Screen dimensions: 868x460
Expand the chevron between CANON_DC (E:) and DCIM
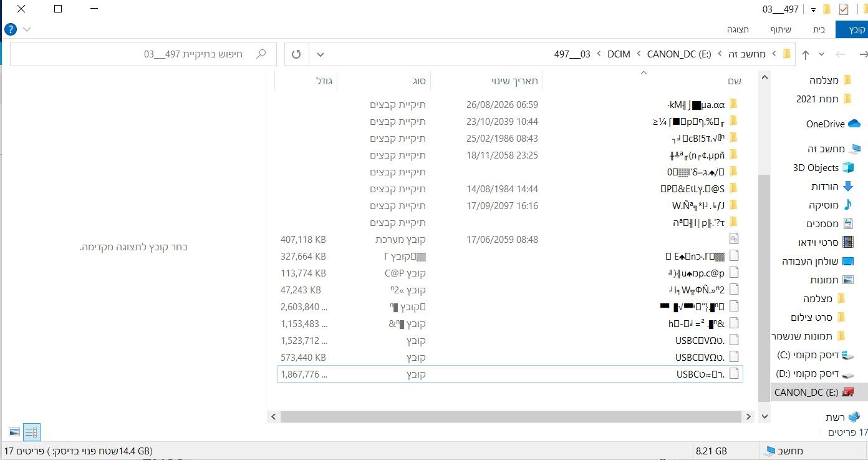(x=639, y=54)
